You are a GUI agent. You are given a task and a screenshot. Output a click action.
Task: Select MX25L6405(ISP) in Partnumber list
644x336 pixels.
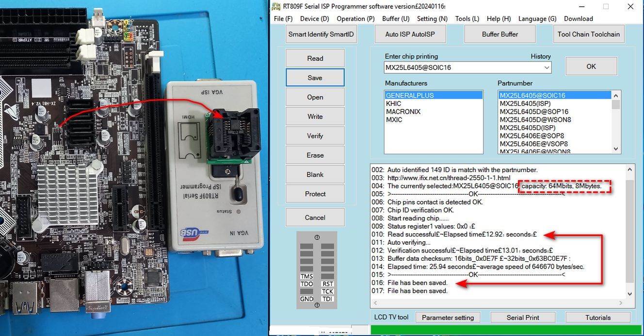pos(555,103)
